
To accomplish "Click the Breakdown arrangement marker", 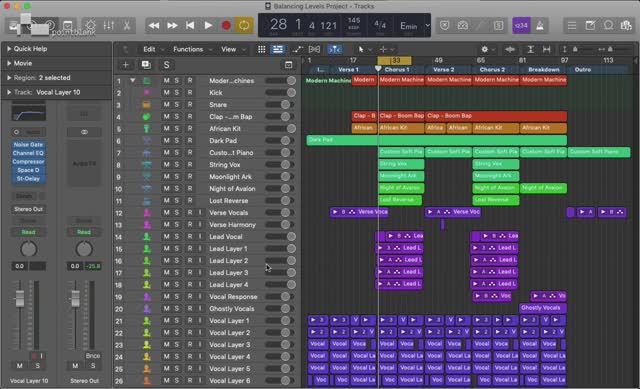I will 544,69.
